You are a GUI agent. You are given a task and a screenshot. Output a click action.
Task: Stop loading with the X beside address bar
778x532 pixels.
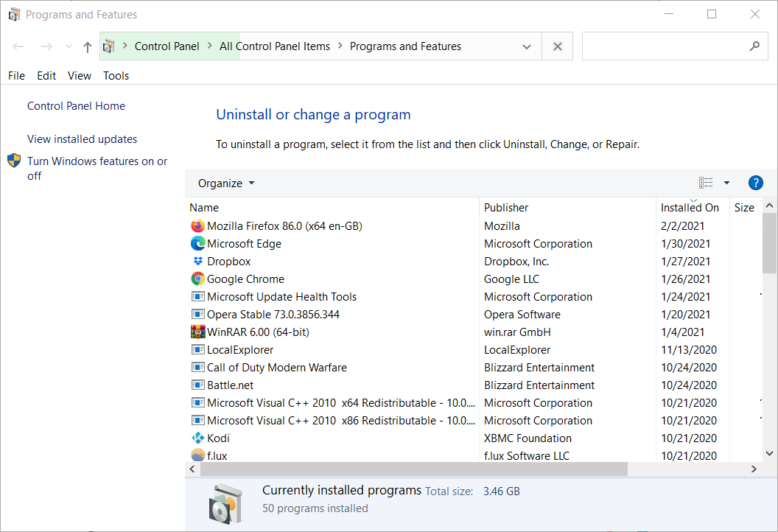pyautogui.click(x=557, y=46)
